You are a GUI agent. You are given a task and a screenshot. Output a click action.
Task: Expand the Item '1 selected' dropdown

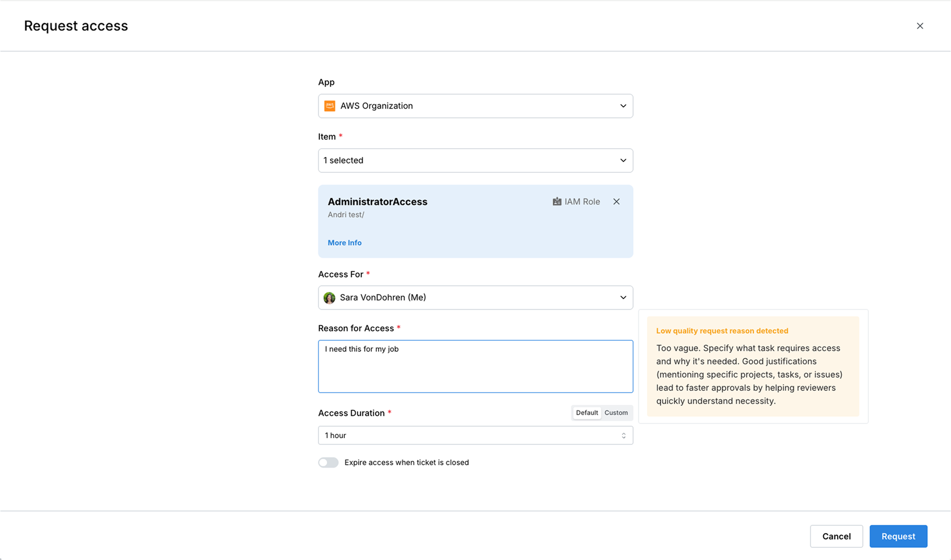click(475, 160)
